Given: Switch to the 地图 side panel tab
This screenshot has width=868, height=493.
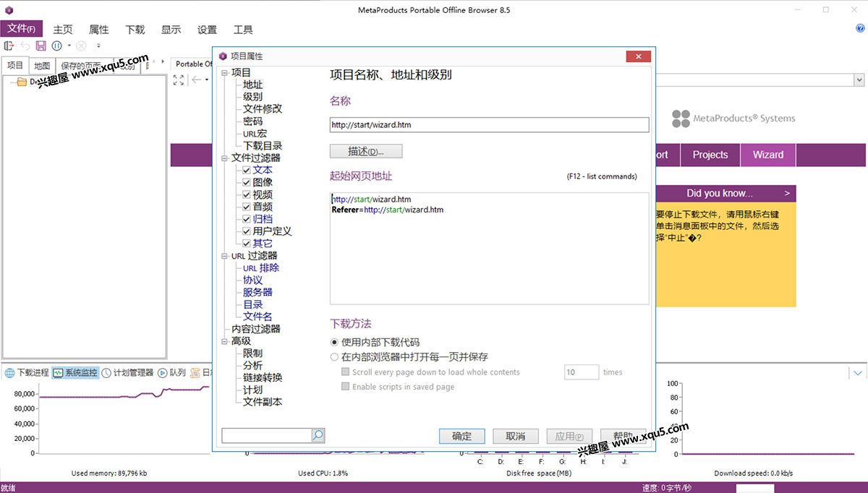Looking at the screenshot, I should point(42,66).
